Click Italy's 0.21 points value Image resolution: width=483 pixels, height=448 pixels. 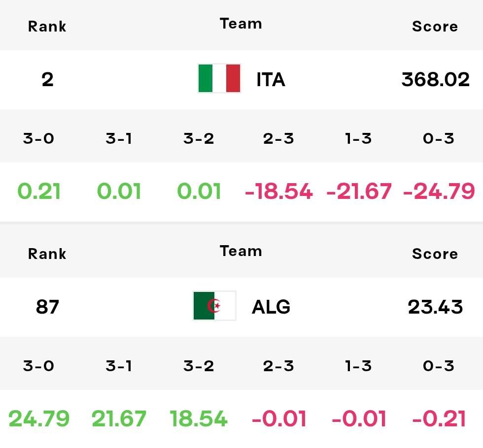(x=39, y=191)
